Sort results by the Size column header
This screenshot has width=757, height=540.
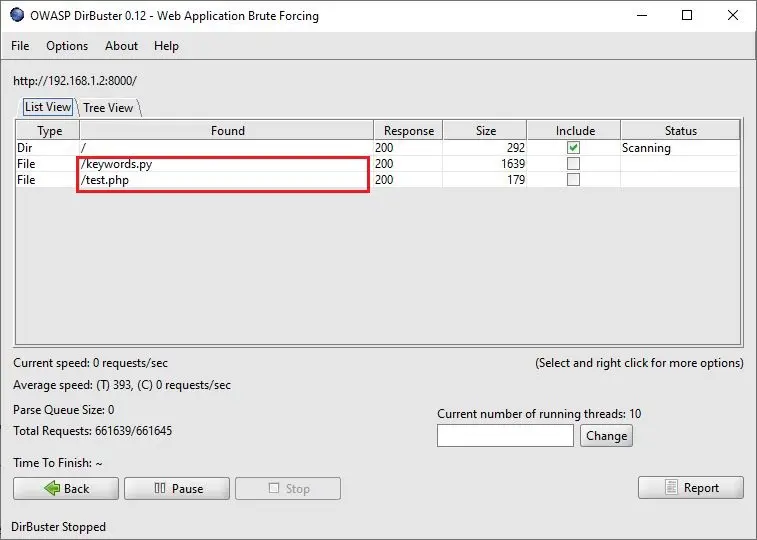(x=485, y=131)
